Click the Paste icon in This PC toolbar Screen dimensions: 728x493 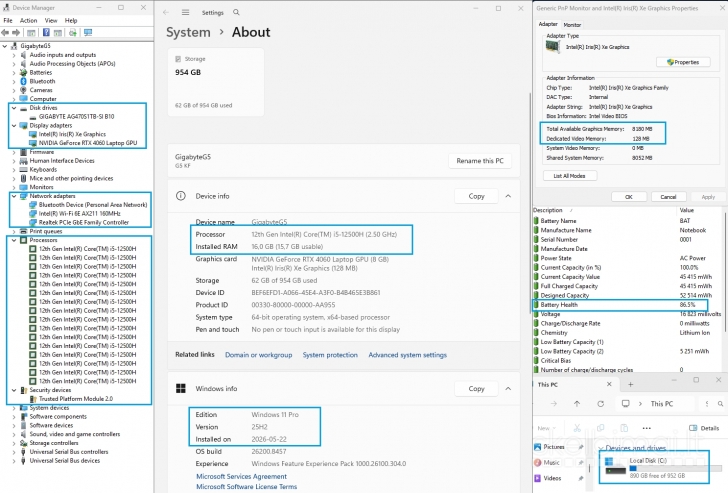pyautogui.click(x=624, y=428)
